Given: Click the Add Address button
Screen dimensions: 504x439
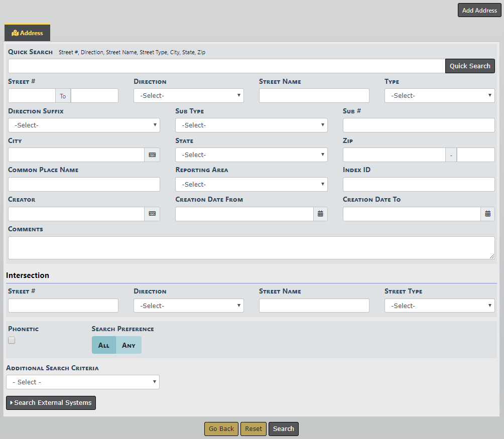Looking at the screenshot, I should pos(479,11).
